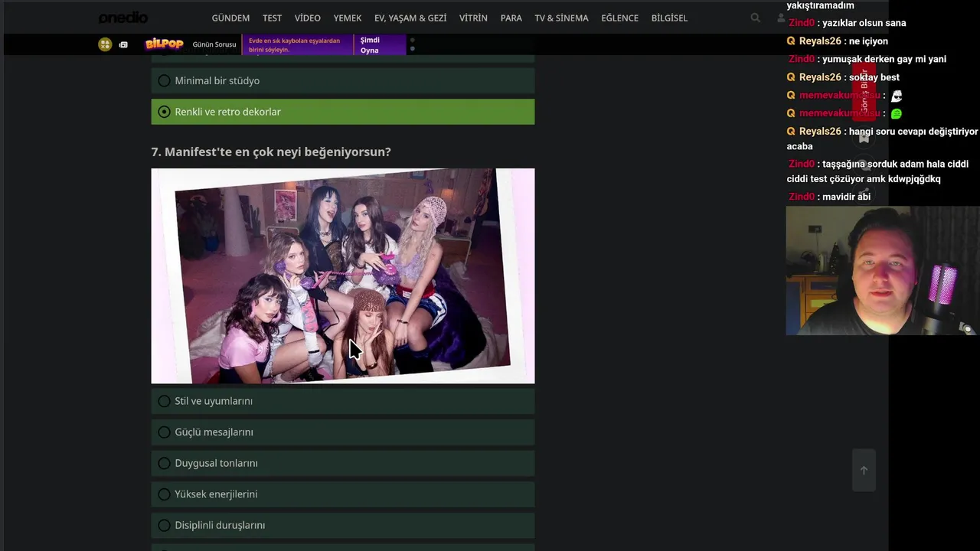Choose 'Güçlü mesajlarını' answer
980x551 pixels.
(343, 432)
